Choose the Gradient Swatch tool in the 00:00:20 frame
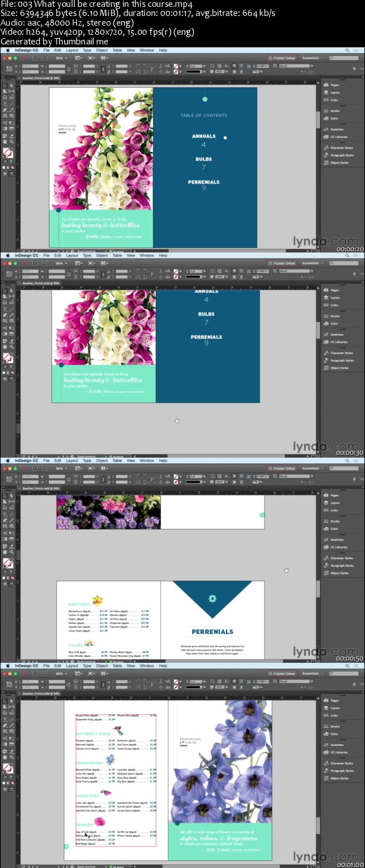 (5, 129)
